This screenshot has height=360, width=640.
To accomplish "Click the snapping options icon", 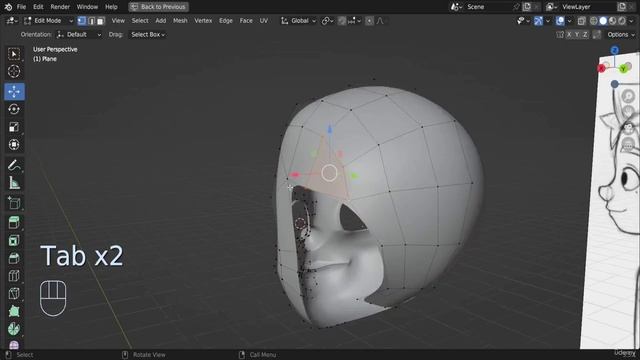I will [x=353, y=21].
